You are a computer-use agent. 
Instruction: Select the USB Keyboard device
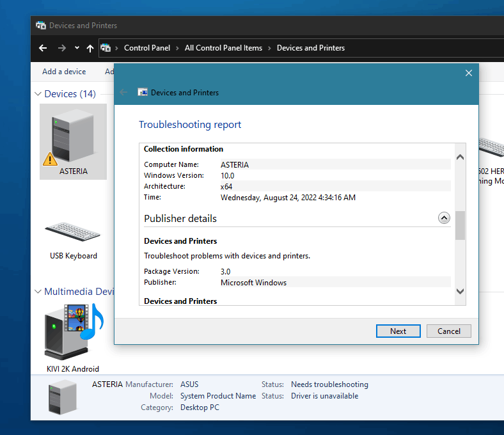click(74, 241)
